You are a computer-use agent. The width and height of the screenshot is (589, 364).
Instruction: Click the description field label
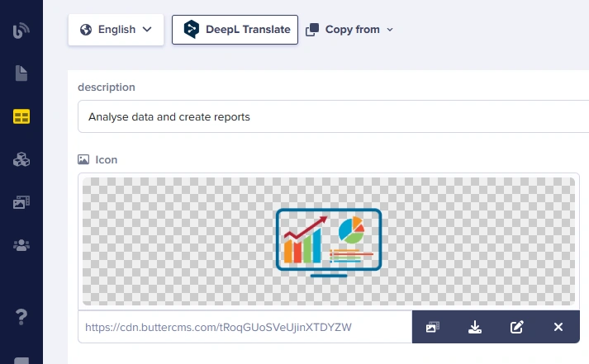pyautogui.click(x=107, y=87)
